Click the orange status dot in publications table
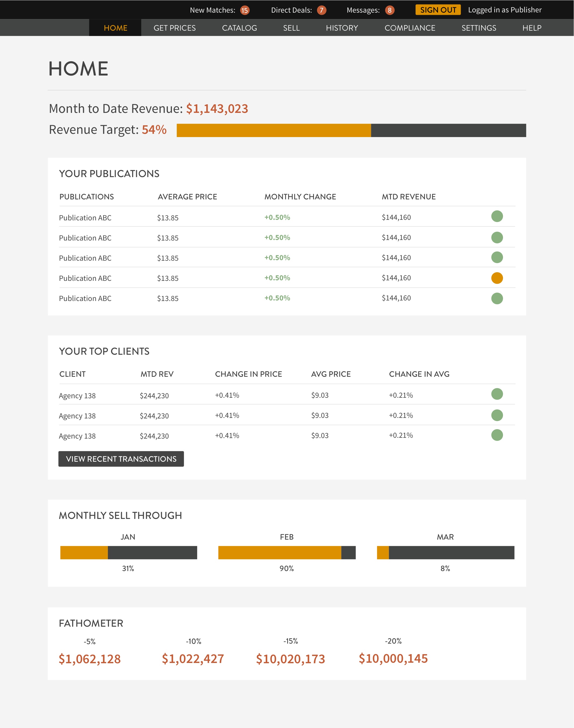 (x=497, y=278)
